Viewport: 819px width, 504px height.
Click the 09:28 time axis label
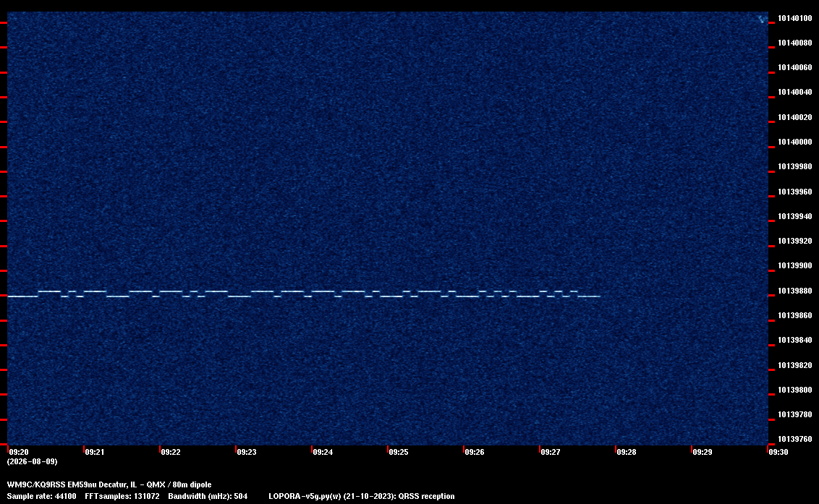click(x=627, y=452)
